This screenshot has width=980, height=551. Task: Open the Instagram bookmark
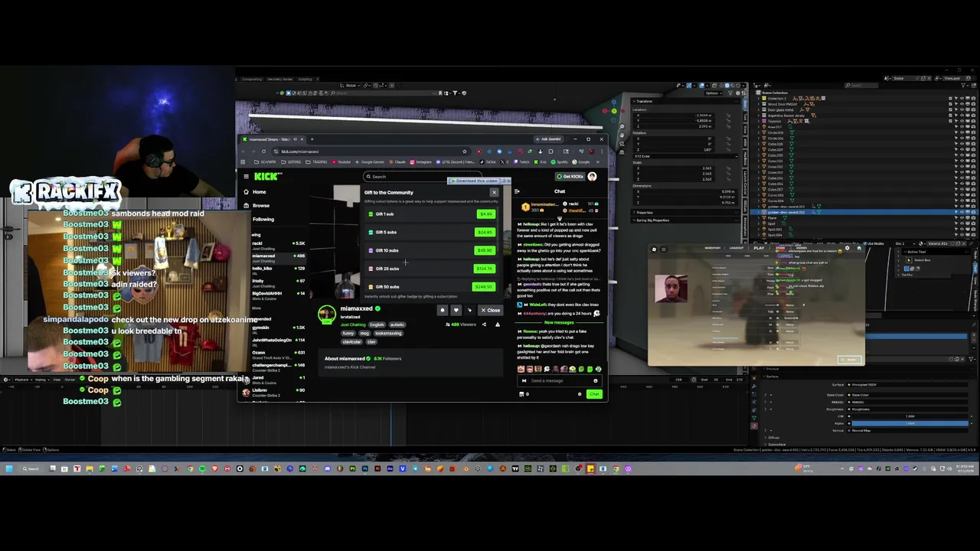pyautogui.click(x=420, y=162)
